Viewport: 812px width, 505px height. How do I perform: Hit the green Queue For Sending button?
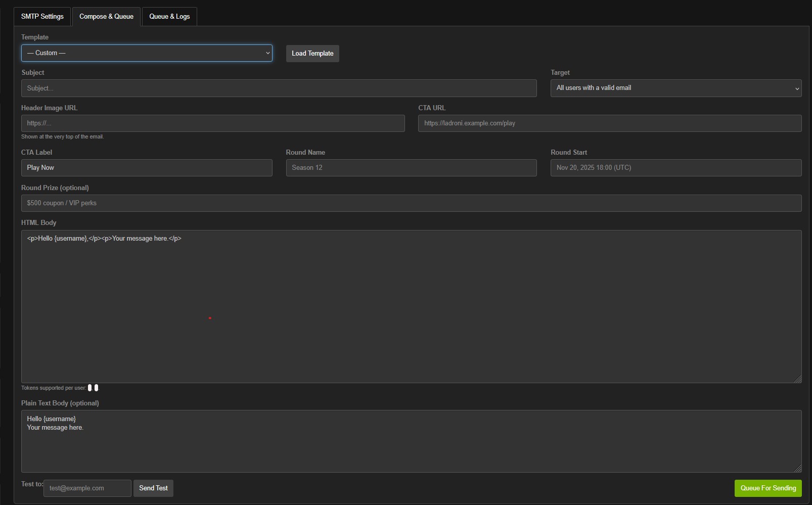click(x=768, y=488)
